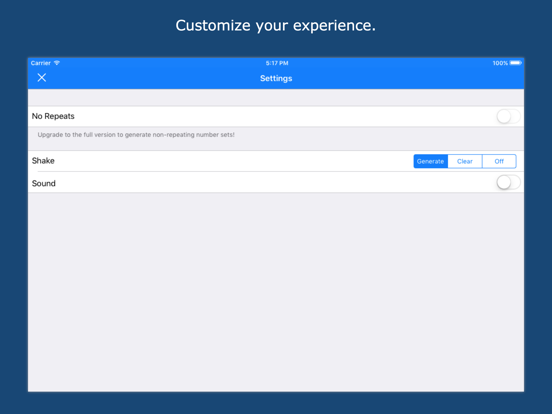Click the No Repeats label
Viewport: 552px width, 414px height.
pyautogui.click(x=53, y=116)
